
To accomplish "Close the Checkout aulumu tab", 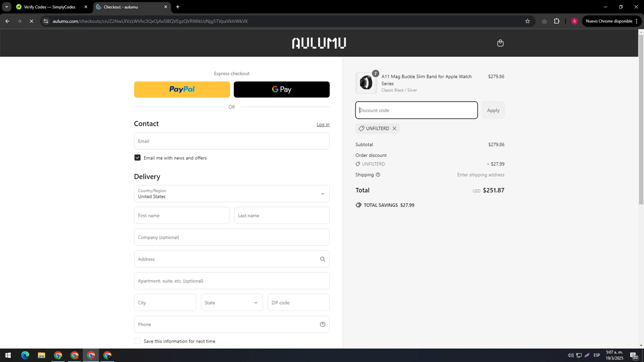I will point(166,7).
